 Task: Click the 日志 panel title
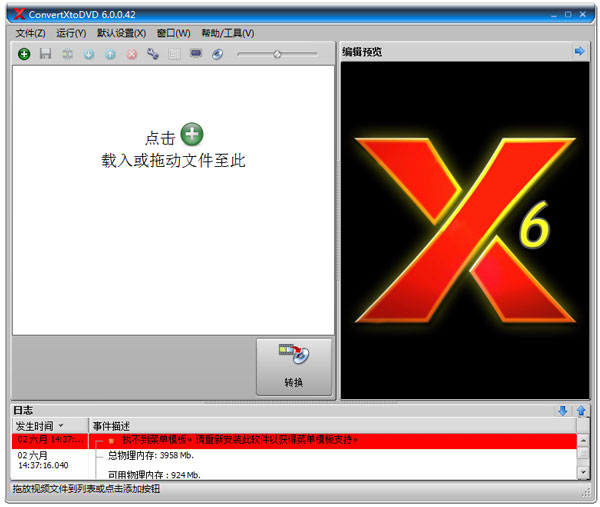pos(23,410)
